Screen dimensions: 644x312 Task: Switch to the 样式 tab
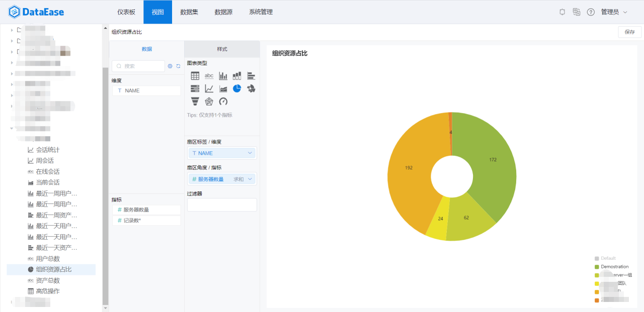(x=222, y=49)
